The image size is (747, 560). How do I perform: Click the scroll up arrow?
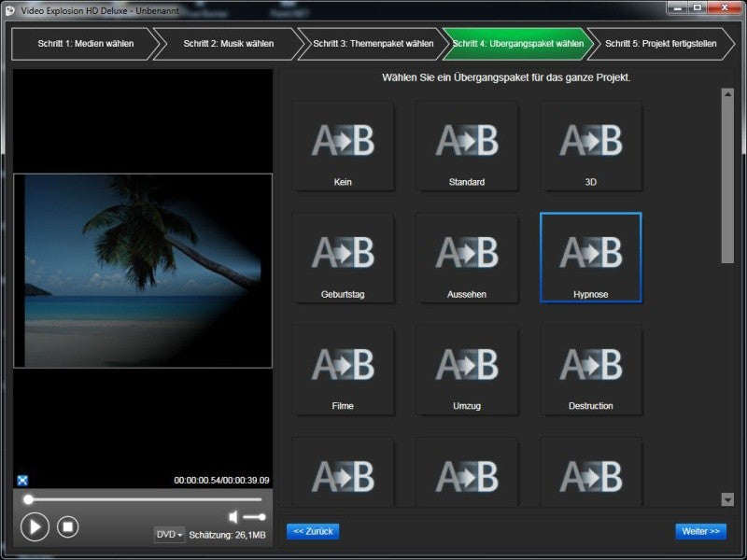click(x=727, y=94)
